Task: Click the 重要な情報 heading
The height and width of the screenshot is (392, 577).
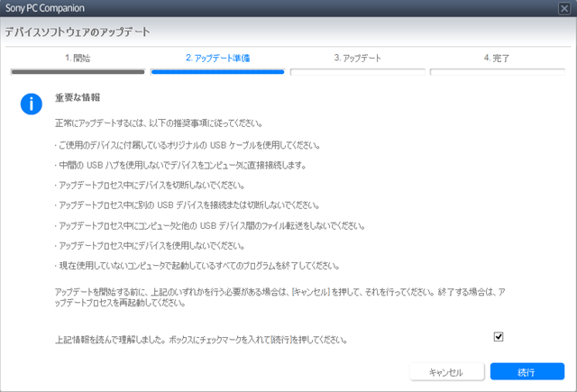Action: point(78,97)
